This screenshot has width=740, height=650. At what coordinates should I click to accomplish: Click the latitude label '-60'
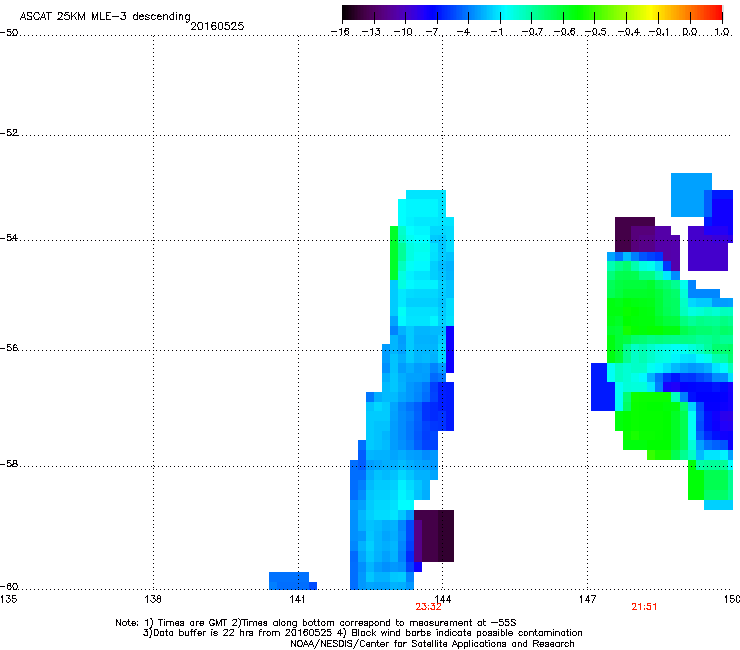click(9, 587)
